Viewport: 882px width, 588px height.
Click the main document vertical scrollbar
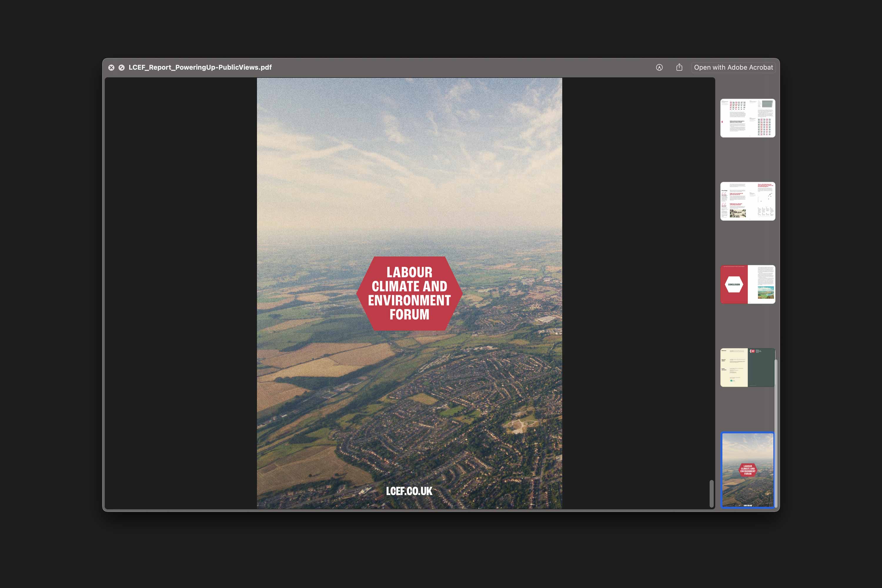711,494
